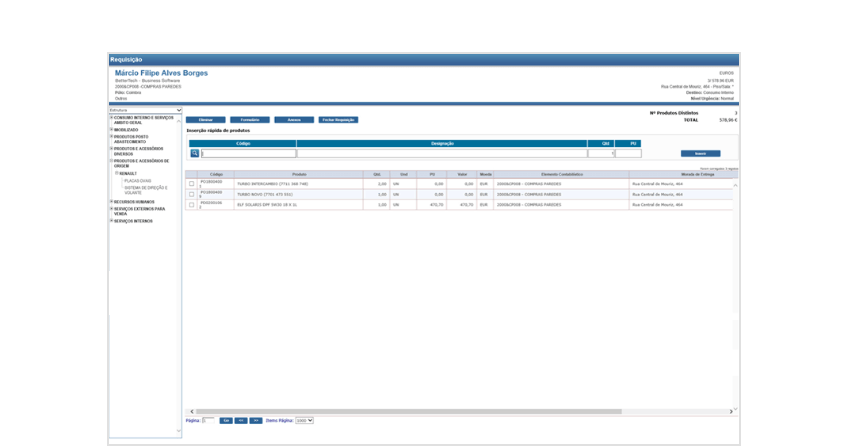Collapse PRODUTOS E ACESSÓRIOS DE ORIGEM node
848x446 pixels.
(111, 161)
